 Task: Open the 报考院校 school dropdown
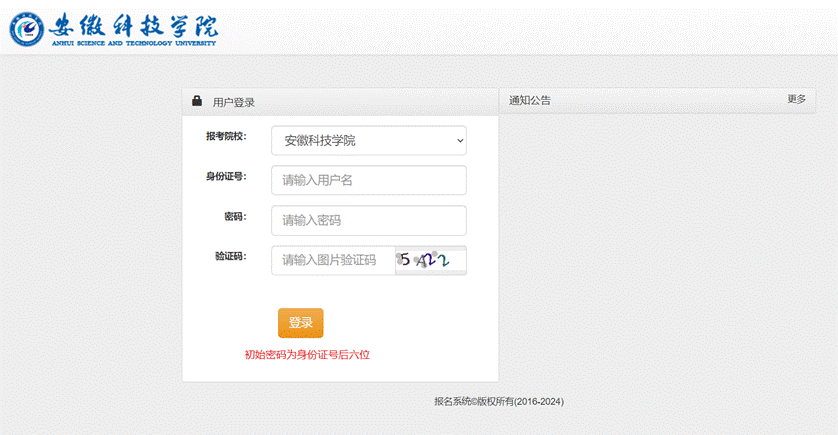(368, 141)
